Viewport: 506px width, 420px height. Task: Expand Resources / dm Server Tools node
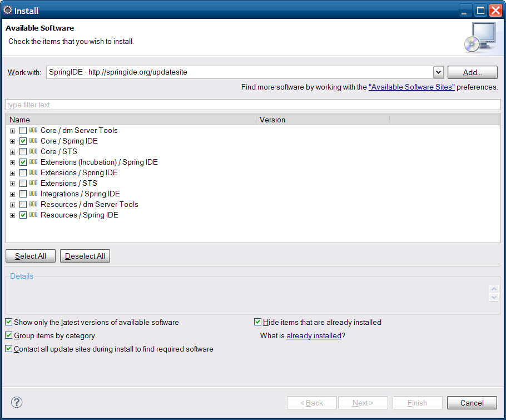click(12, 205)
